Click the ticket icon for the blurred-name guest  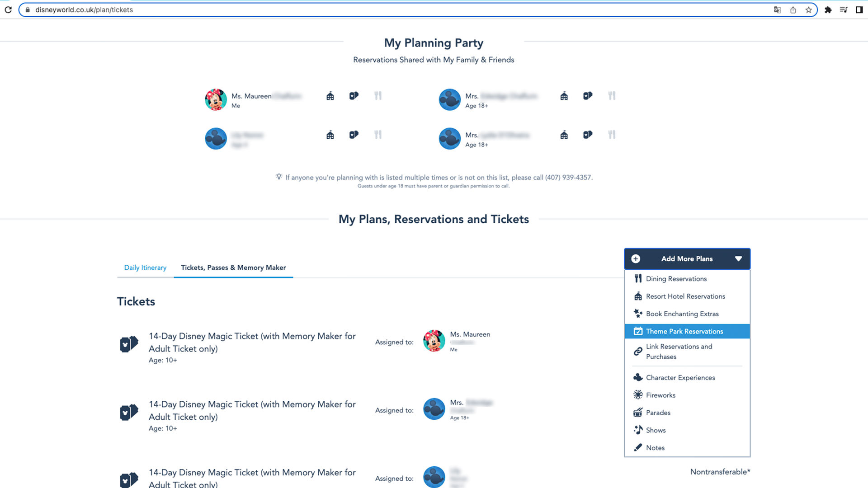point(354,135)
